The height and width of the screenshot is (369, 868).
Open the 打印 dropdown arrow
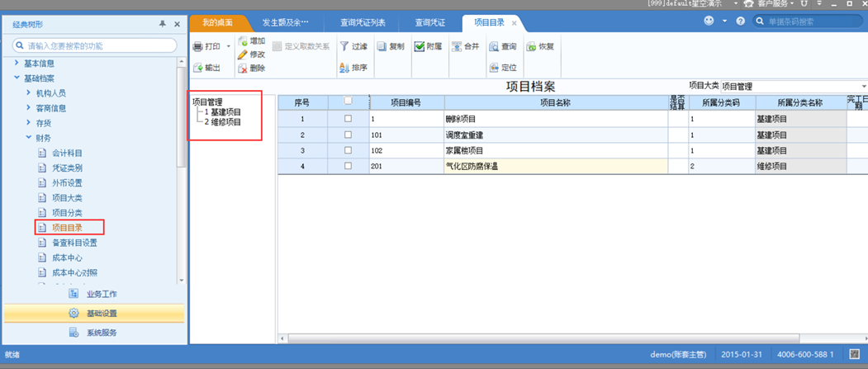coord(228,47)
